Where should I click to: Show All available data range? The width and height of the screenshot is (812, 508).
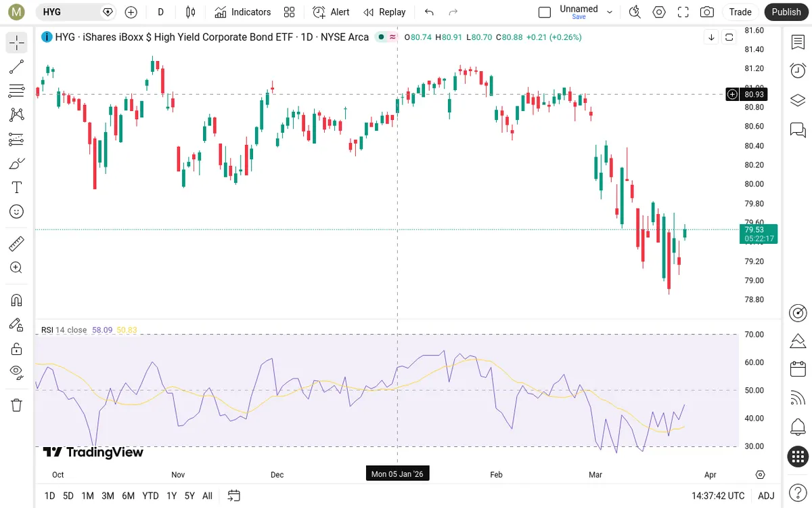pyautogui.click(x=207, y=496)
